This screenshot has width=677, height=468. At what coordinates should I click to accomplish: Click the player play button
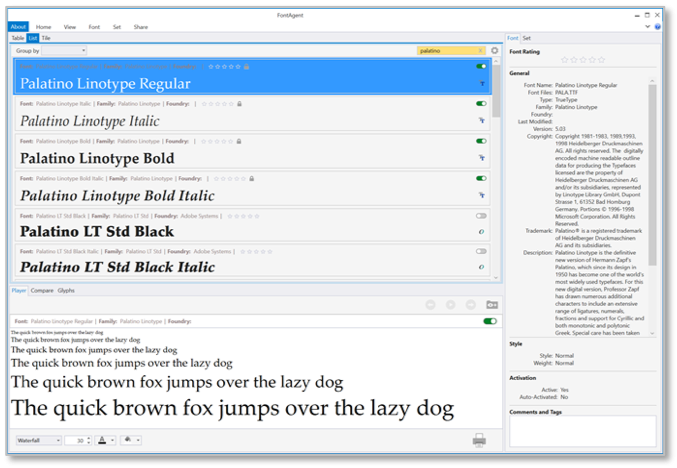point(450,305)
